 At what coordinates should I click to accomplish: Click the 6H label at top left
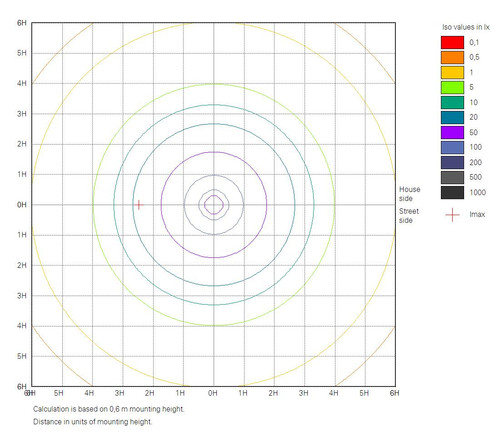[x=22, y=23]
